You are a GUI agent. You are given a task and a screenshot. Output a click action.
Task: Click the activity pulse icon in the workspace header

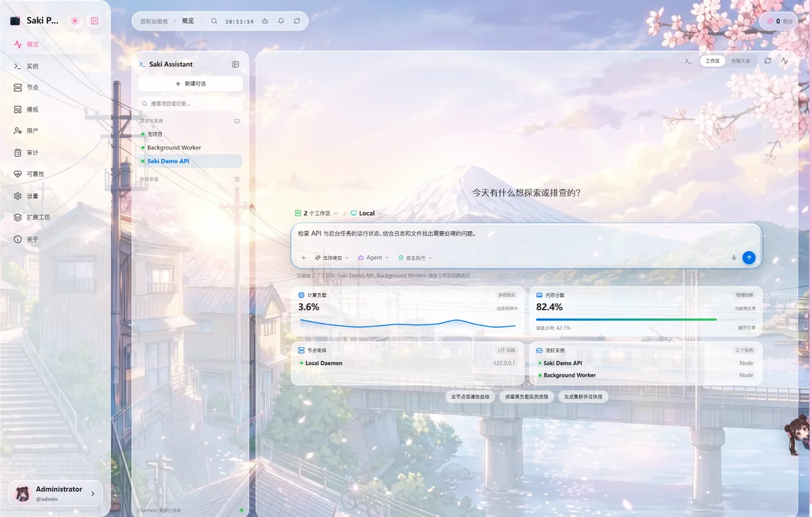[x=785, y=61]
